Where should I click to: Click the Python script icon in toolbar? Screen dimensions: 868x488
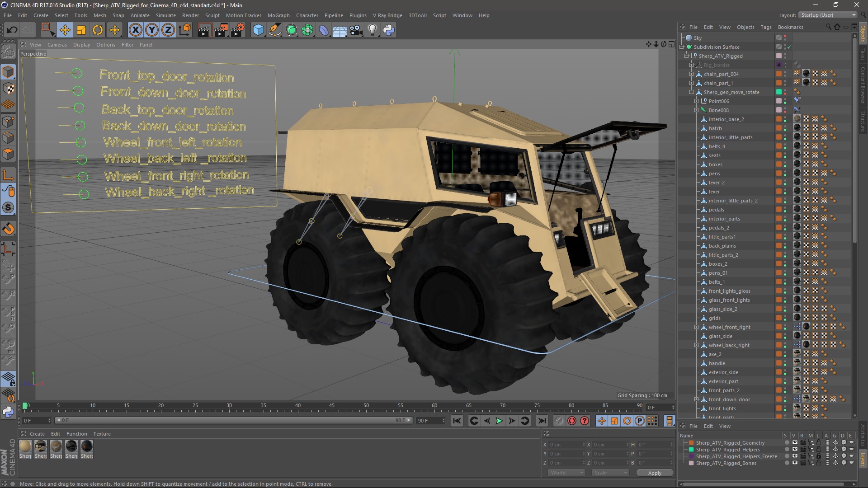[389, 30]
